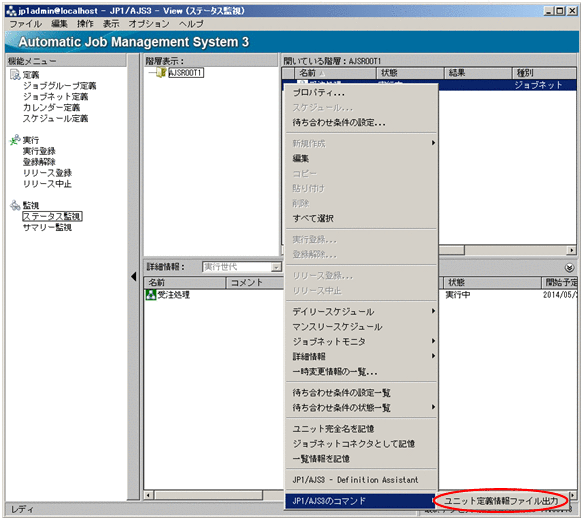585x521 pixels.
Task: Open カレンダー定義 in function menu
Action: 51,107
